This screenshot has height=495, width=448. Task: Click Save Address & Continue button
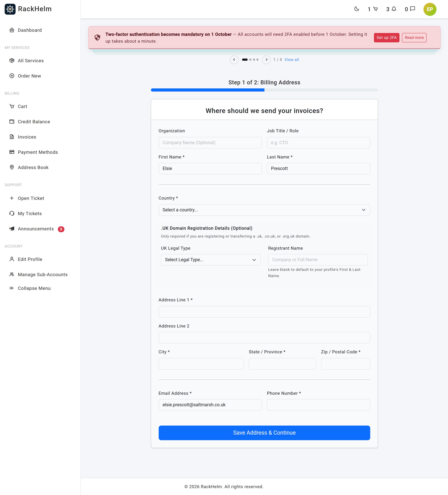click(x=264, y=433)
